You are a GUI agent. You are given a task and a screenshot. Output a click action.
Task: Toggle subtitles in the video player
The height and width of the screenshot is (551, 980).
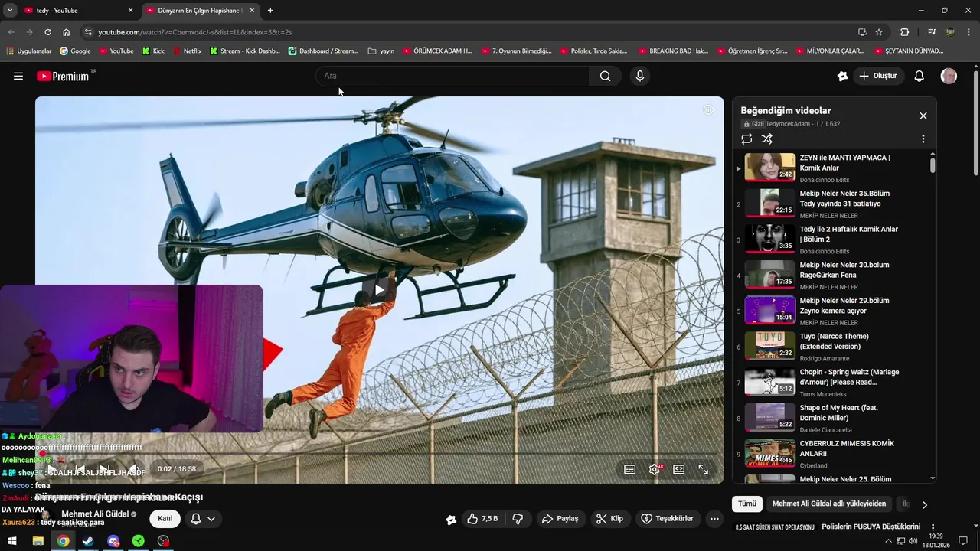point(630,469)
